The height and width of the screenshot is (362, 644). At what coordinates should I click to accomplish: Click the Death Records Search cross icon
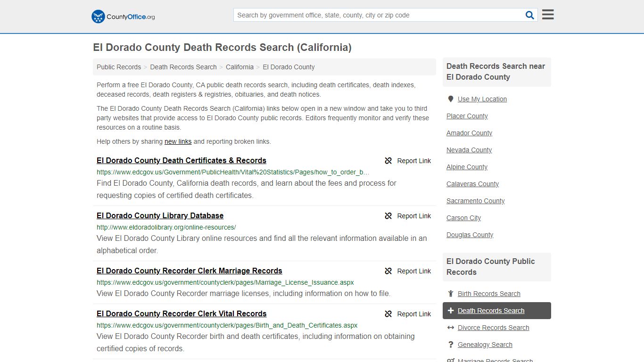[x=451, y=311]
